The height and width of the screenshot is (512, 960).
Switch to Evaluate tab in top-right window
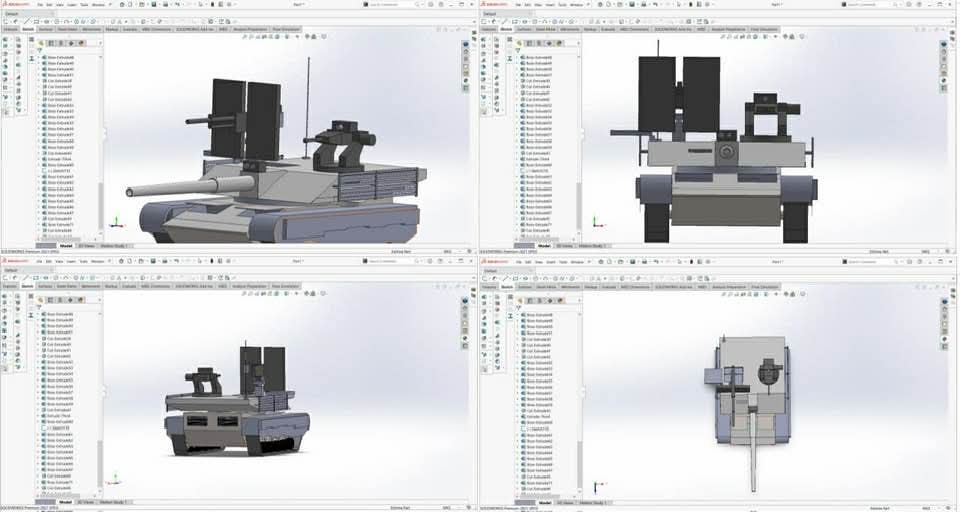tap(609, 30)
